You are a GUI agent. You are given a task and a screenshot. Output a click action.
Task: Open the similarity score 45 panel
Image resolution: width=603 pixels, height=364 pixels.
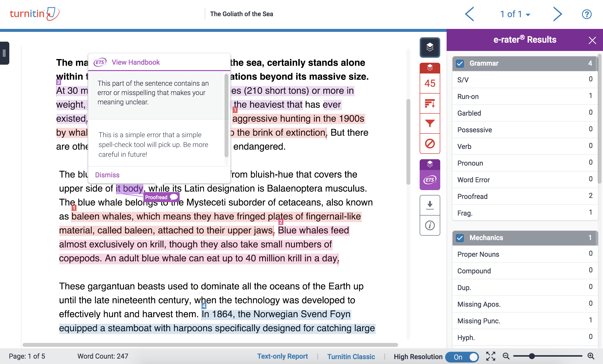430,83
